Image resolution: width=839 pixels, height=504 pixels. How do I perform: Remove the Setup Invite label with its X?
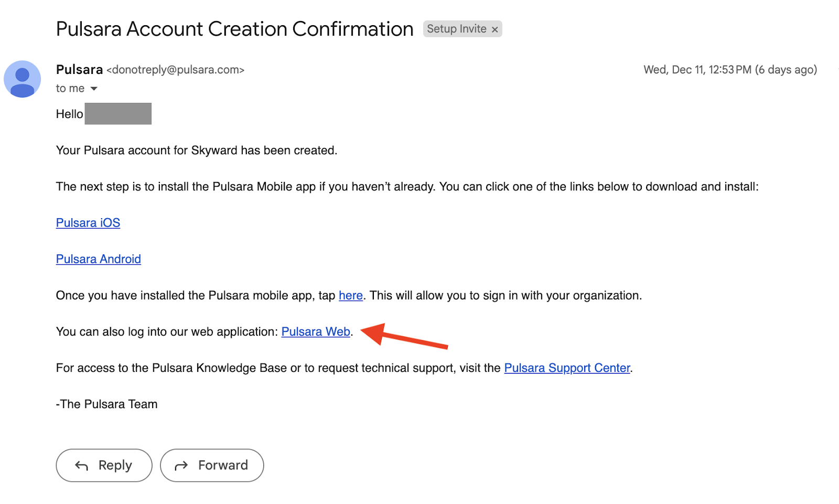pos(494,29)
